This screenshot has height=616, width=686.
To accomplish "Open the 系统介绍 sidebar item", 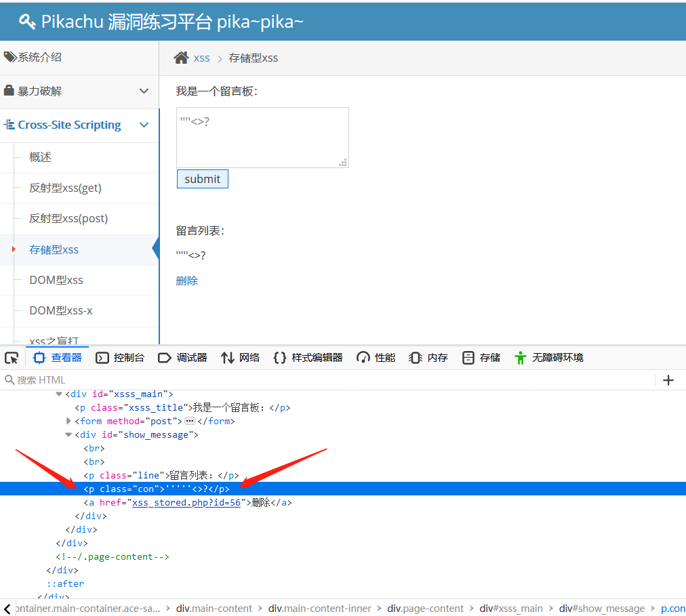I will (79, 58).
